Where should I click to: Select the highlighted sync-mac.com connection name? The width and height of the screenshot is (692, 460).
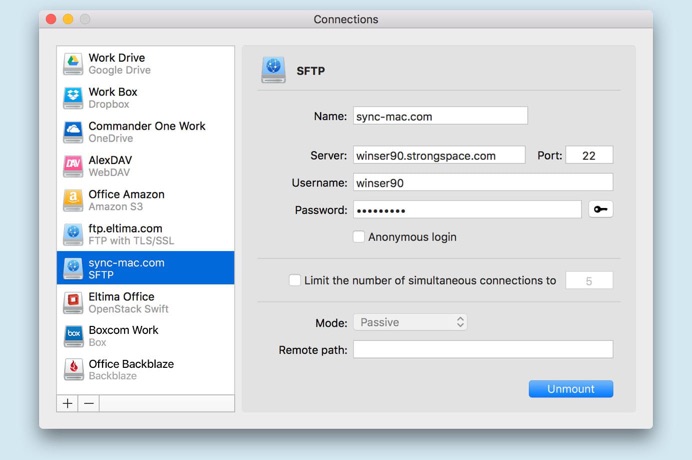click(x=127, y=263)
